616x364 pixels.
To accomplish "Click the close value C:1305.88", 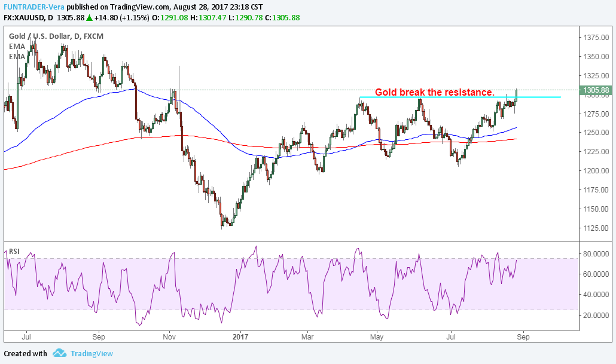I will [282, 18].
